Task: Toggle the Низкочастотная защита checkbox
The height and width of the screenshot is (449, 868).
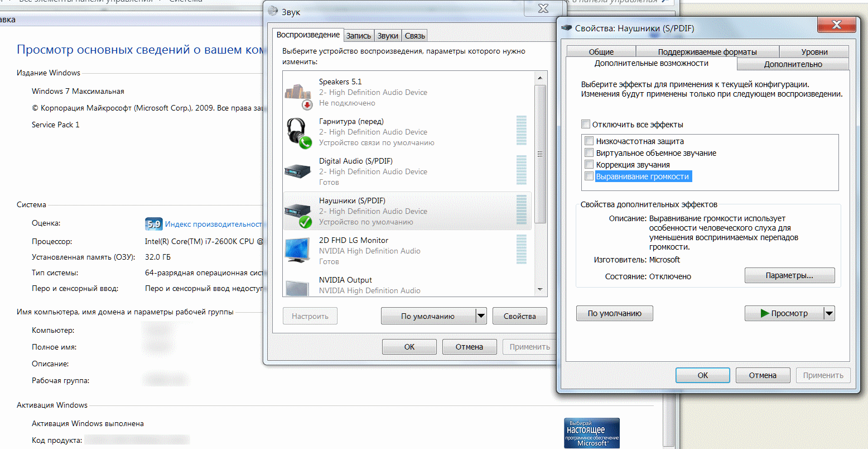Action: coord(589,141)
